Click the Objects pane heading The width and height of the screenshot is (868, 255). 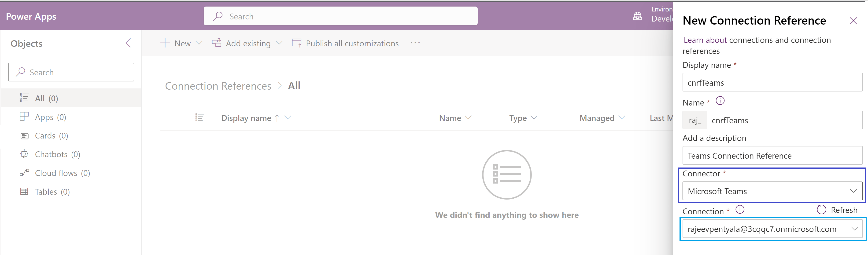pyautogui.click(x=26, y=44)
